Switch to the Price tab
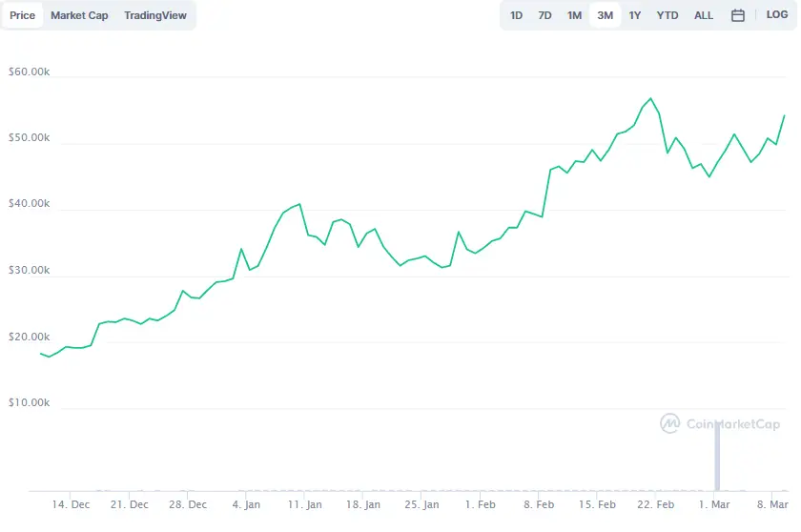This screenshot has height=532, width=801. coord(23,15)
